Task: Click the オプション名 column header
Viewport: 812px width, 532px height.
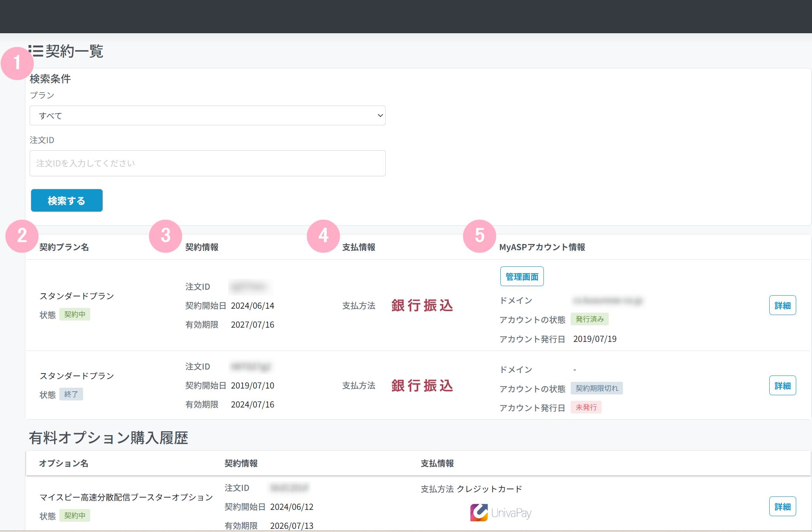Action: tap(64, 463)
